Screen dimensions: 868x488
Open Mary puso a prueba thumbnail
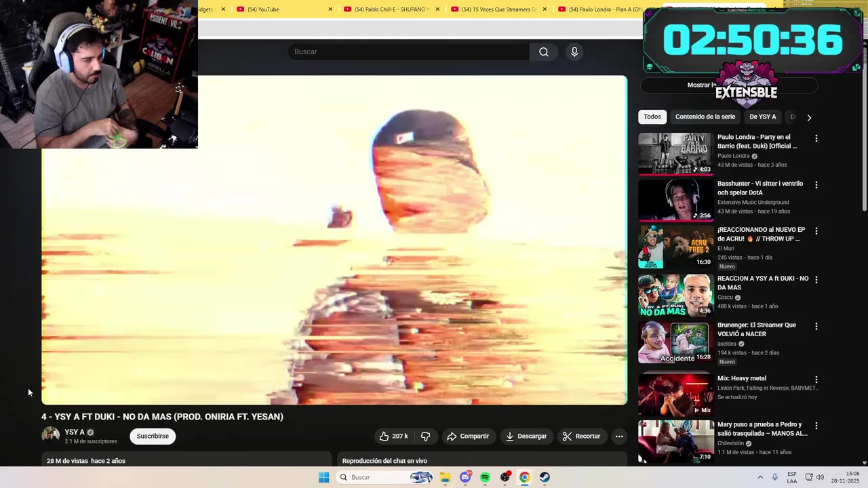coord(675,441)
